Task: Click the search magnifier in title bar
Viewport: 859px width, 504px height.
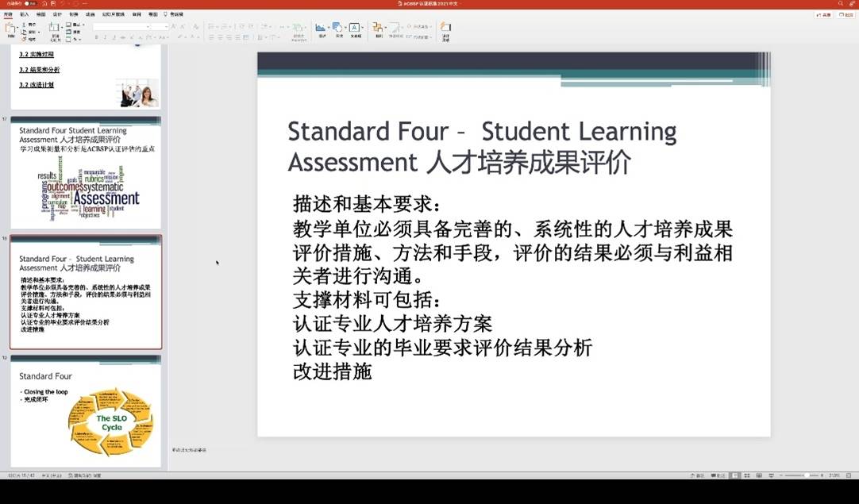Action: tap(841, 3)
